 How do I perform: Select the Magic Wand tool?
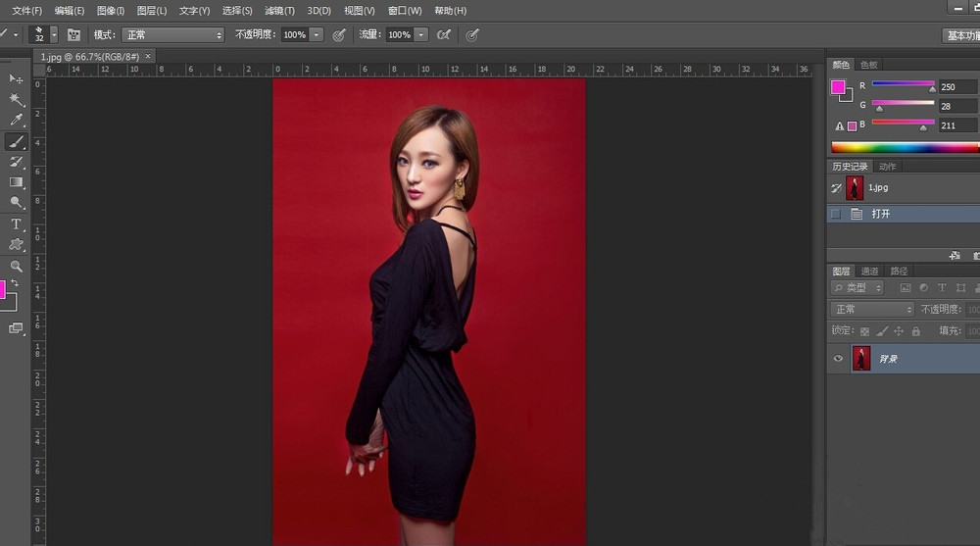coord(17,99)
